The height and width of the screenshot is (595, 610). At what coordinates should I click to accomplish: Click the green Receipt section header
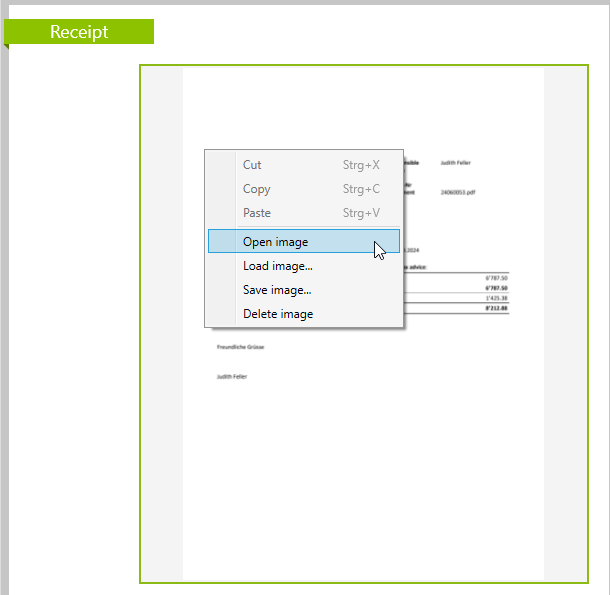pos(79,32)
